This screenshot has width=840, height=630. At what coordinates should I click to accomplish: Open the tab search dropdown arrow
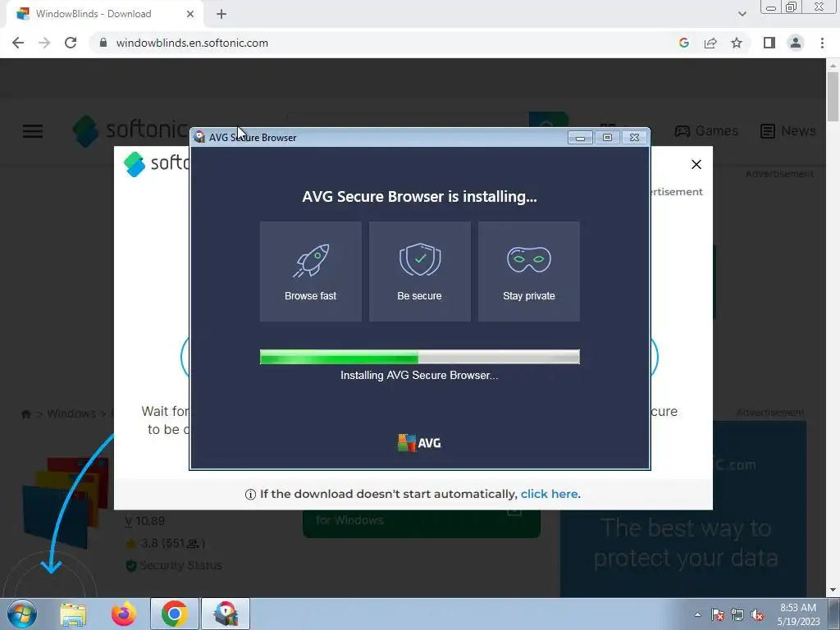pyautogui.click(x=742, y=14)
